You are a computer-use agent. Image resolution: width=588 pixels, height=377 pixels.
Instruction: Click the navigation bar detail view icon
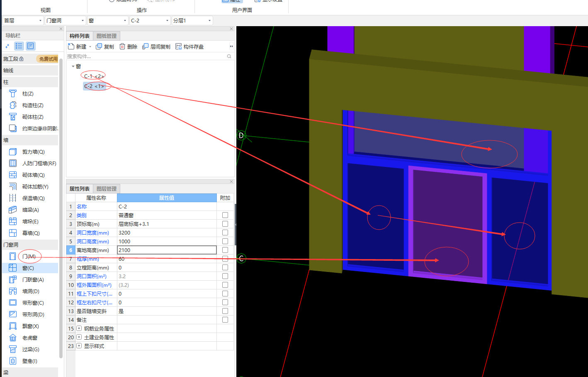(x=31, y=46)
